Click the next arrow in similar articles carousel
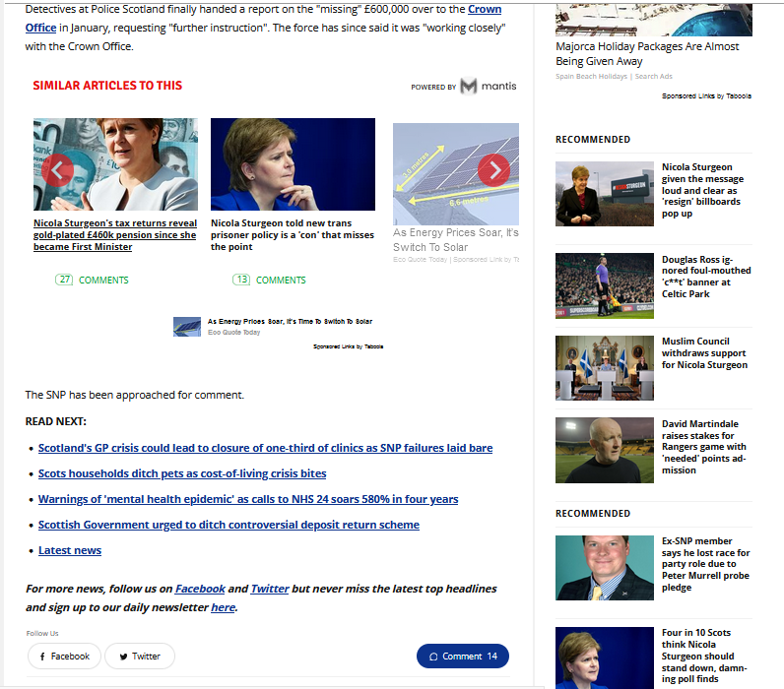Viewport: 784px width, 689px height. coord(493,170)
